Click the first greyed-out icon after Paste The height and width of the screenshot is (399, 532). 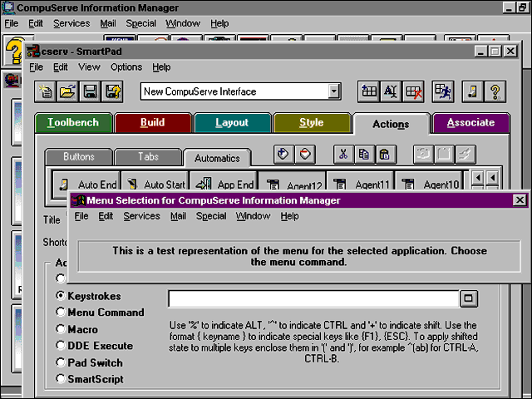(x=423, y=155)
